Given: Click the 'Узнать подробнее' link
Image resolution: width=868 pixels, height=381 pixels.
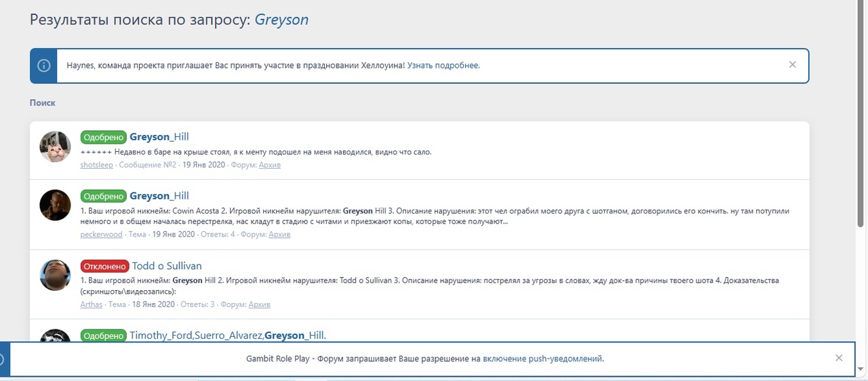Looking at the screenshot, I should 443,66.
